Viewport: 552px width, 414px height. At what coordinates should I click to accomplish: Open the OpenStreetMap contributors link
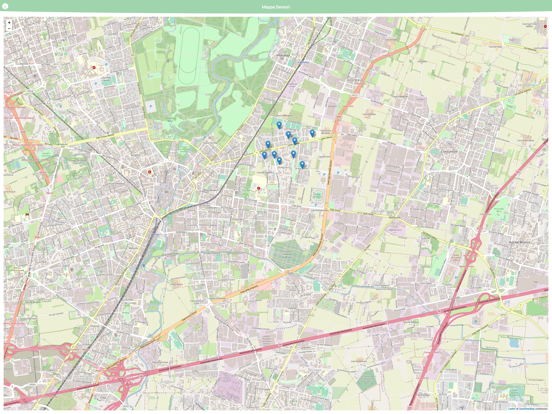pyautogui.click(x=527, y=409)
